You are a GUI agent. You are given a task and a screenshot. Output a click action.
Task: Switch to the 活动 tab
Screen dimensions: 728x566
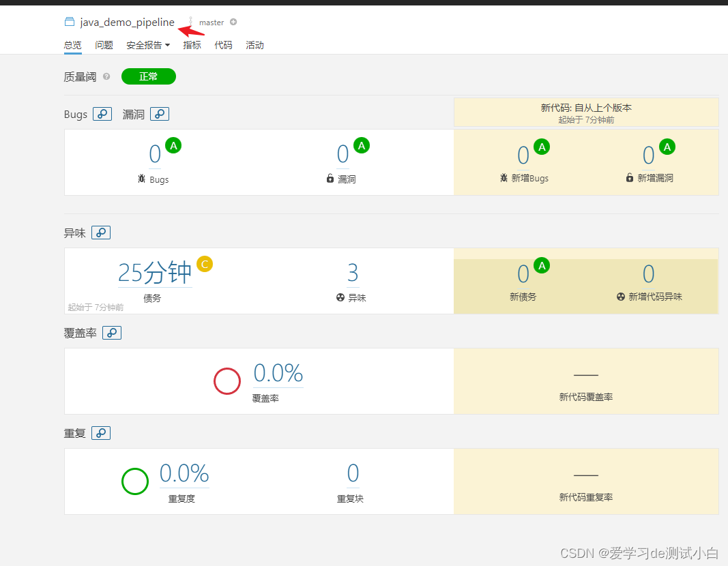tap(254, 45)
